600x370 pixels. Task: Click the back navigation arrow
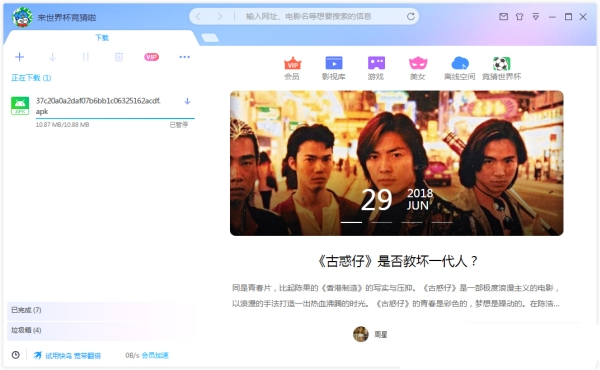click(x=198, y=16)
